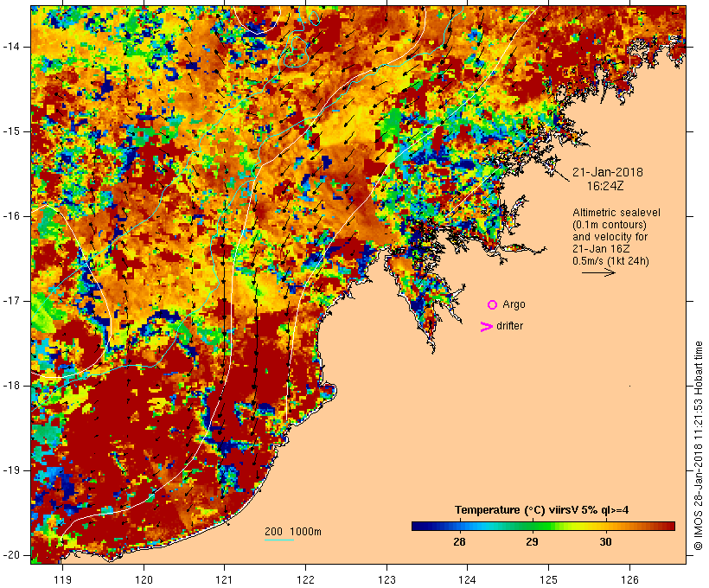Click the 'Altimetric sealevel' label
The width and height of the screenshot is (709, 588).
click(616, 213)
